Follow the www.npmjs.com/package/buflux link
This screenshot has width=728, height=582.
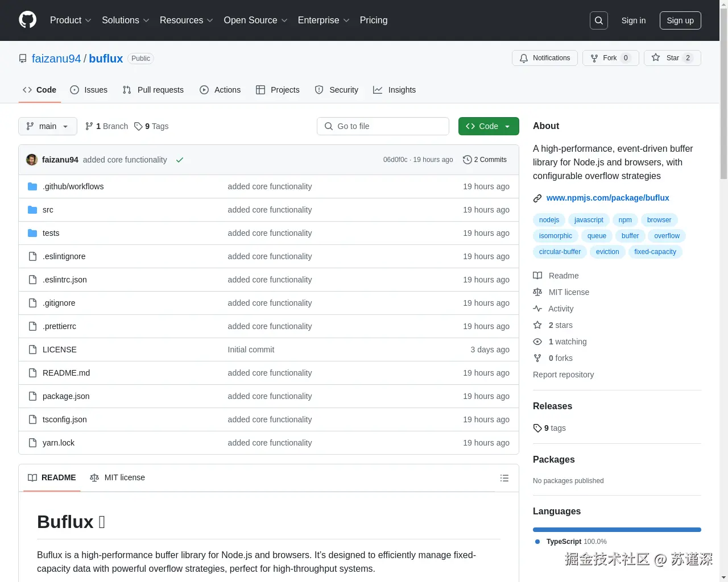coord(607,198)
